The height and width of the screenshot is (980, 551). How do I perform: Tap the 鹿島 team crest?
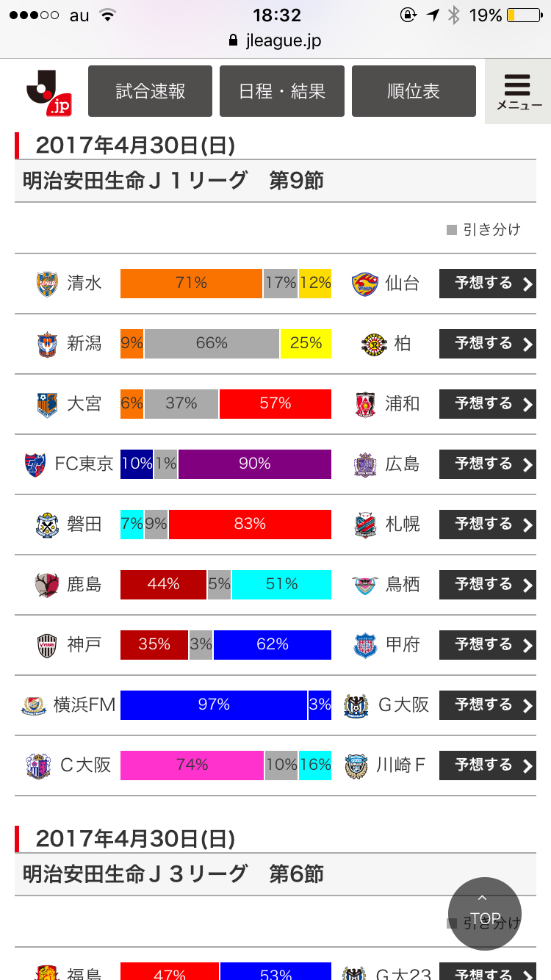pyautogui.click(x=47, y=585)
